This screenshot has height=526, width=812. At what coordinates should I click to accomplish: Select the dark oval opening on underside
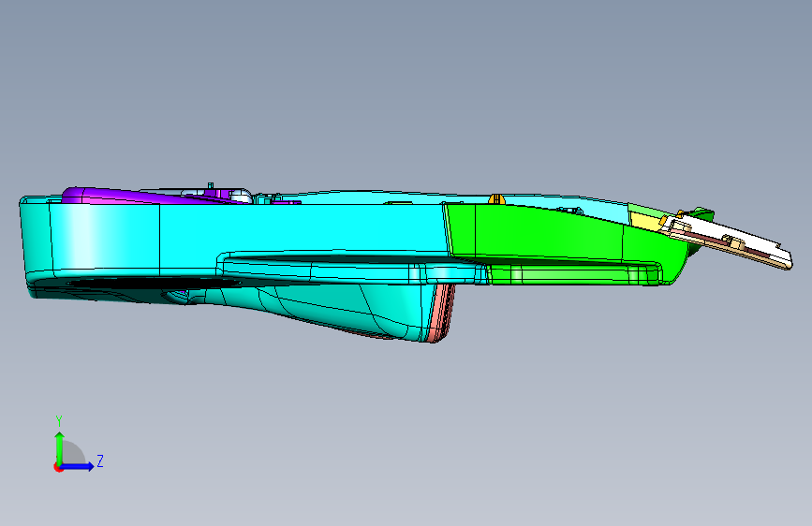tap(153, 284)
